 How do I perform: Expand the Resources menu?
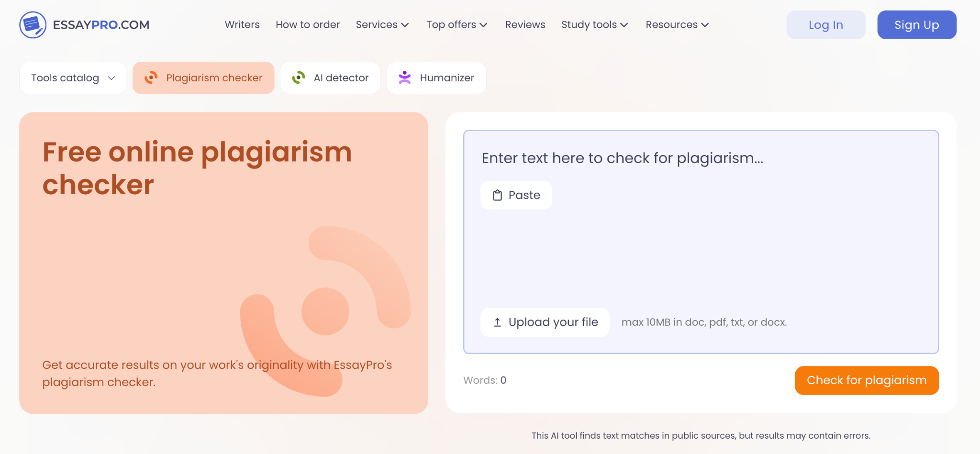(x=677, y=24)
